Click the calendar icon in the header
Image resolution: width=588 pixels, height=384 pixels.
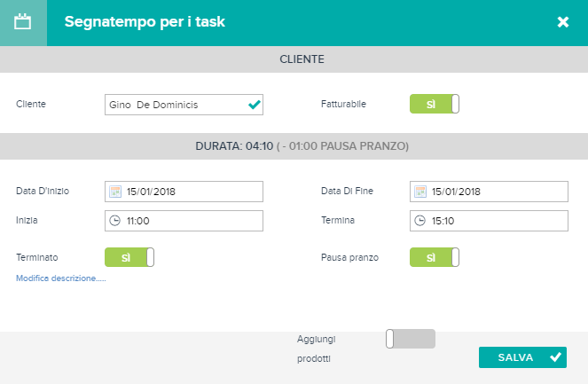[22, 22]
